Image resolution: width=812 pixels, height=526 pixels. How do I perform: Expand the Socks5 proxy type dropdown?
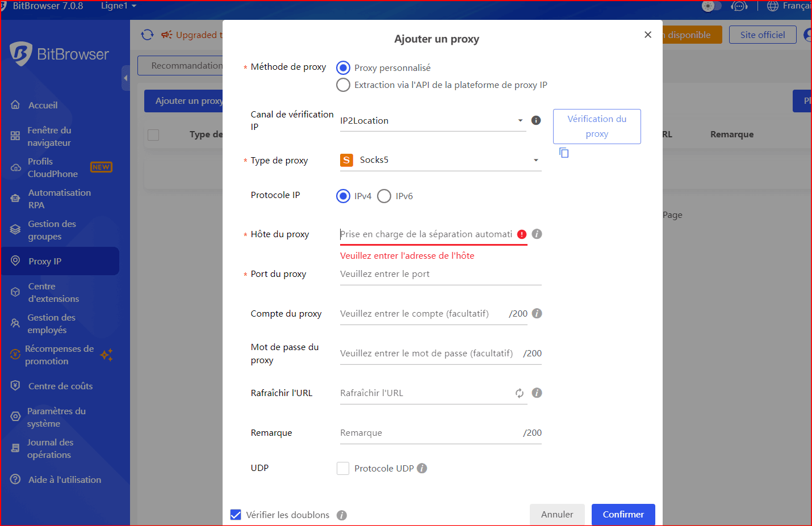[440, 160]
